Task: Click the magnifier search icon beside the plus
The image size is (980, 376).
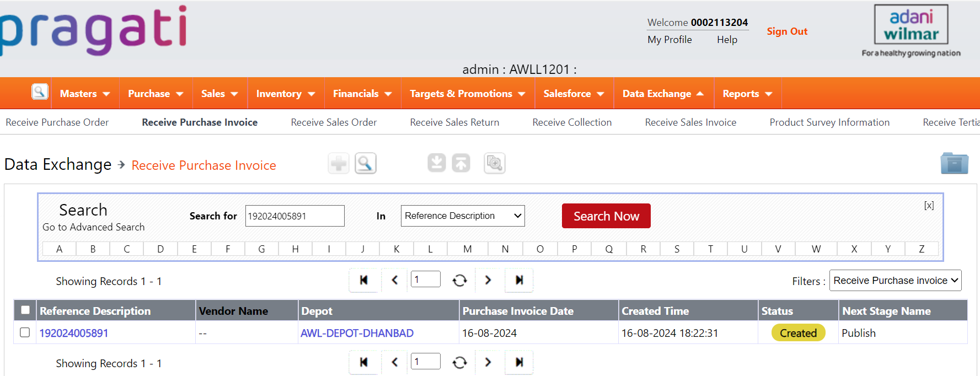Action: [365, 163]
